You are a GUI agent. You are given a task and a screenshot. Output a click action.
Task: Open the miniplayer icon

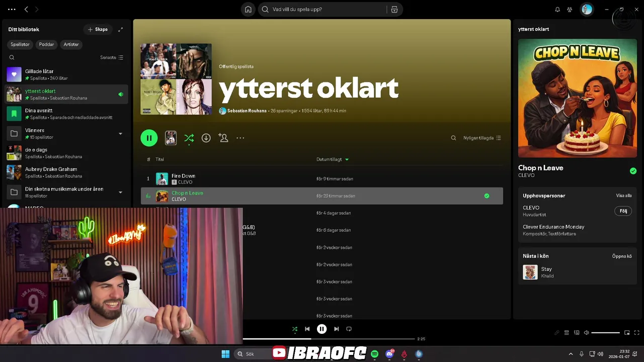pos(627,332)
